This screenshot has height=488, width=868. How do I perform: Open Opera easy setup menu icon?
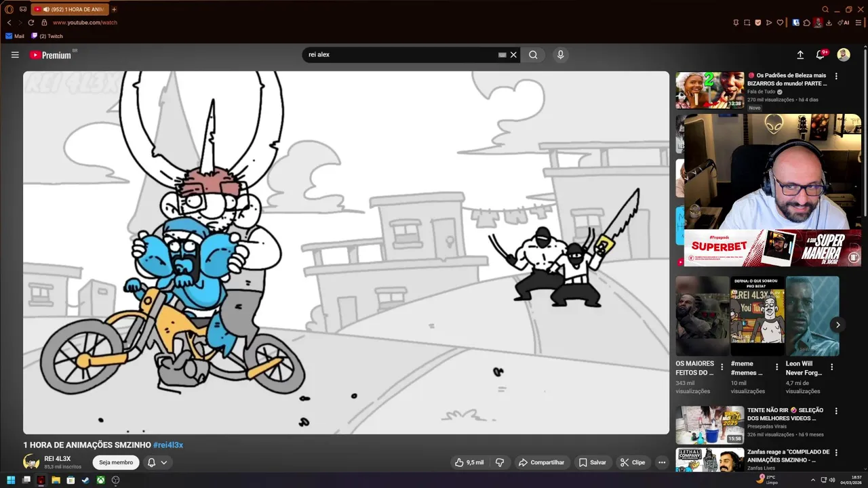click(858, 22)
